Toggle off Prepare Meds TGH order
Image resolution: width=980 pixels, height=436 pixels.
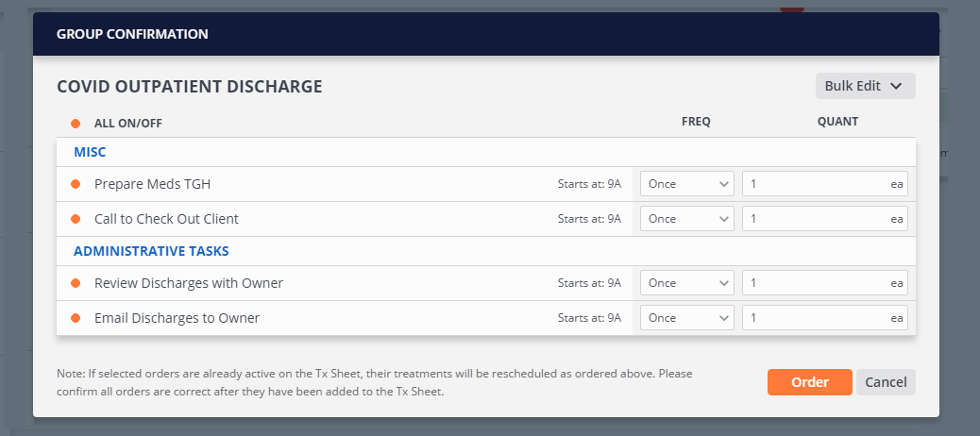click(76, 184)
